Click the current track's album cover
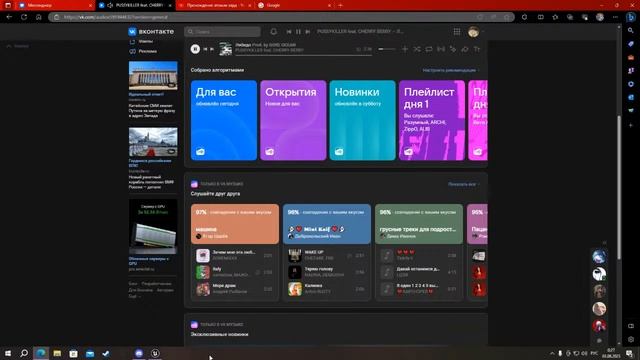640x360 pixels. coord(225,49)
